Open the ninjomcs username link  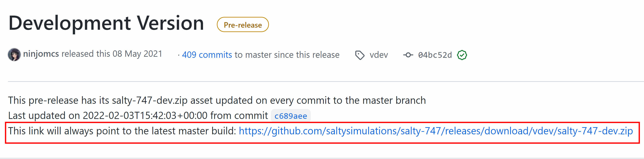[41, 54]
